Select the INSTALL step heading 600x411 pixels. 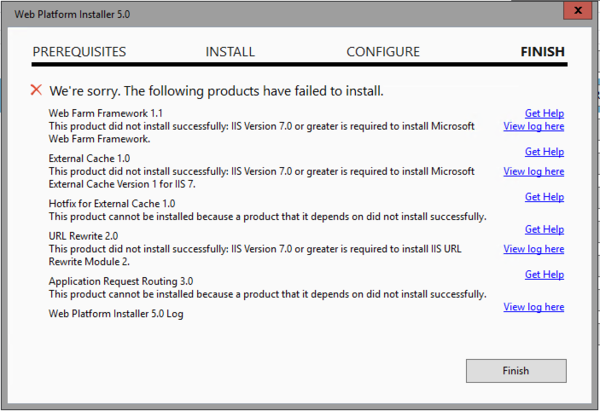coord(230,52)
